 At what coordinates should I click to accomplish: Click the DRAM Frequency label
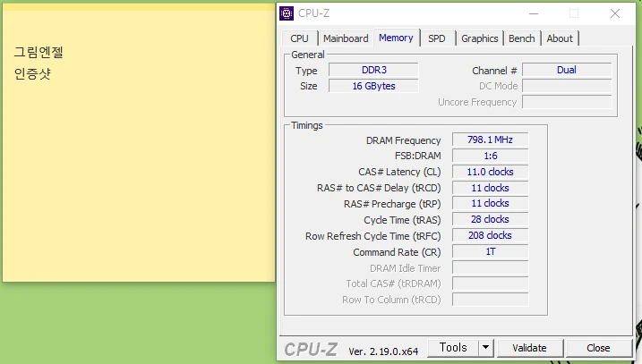tap(403, 140)
